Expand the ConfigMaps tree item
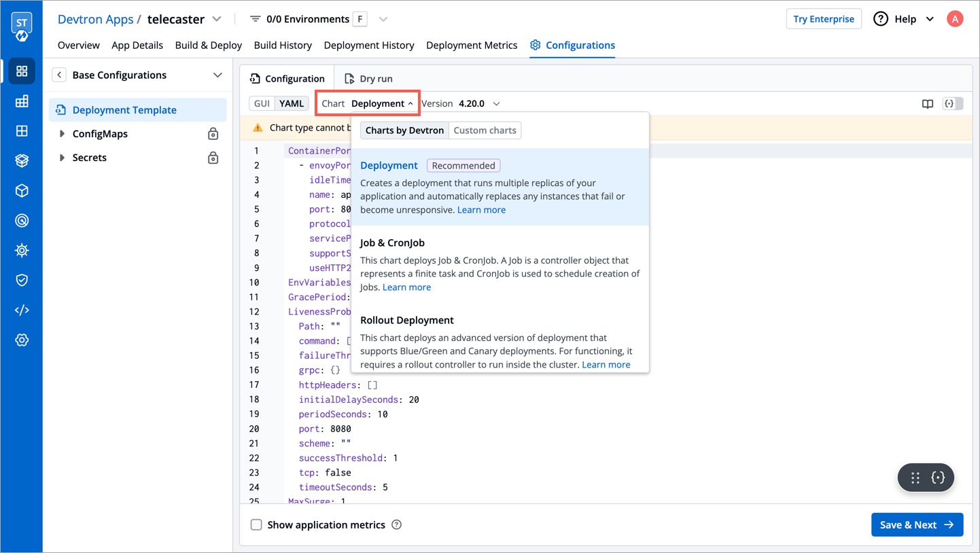 coord(62,134)
